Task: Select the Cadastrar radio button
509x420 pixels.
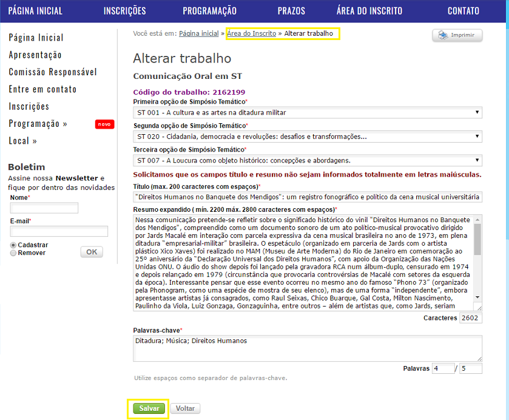Action: tap(13, 245)
